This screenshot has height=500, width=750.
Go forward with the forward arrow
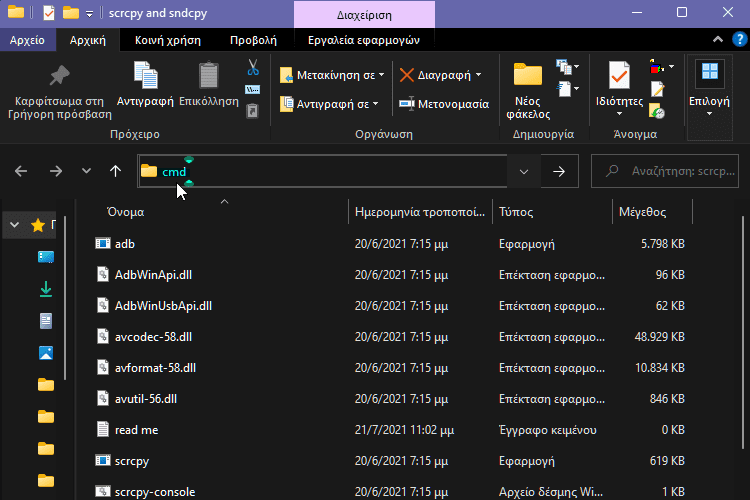click(x=56, y=171)
